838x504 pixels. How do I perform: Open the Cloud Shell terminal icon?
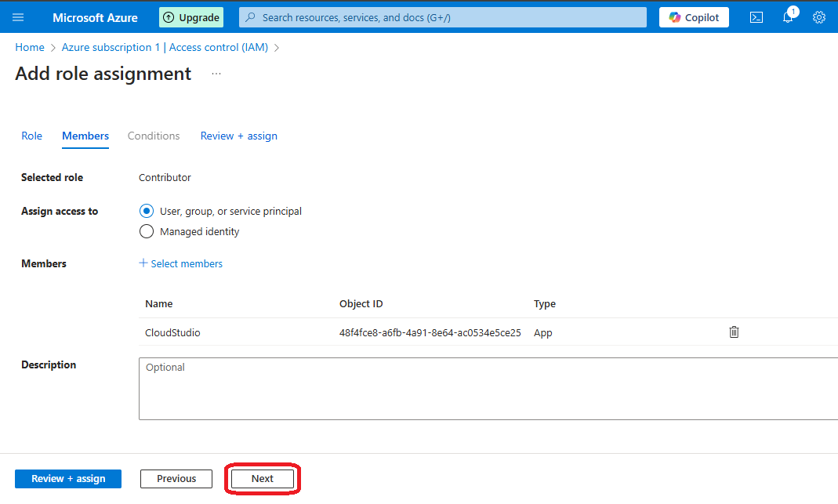tap(756, 17)
